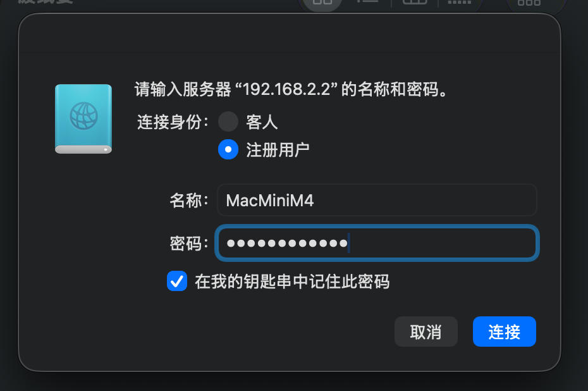Click the blue 连接 connect button

coord(505,332)
